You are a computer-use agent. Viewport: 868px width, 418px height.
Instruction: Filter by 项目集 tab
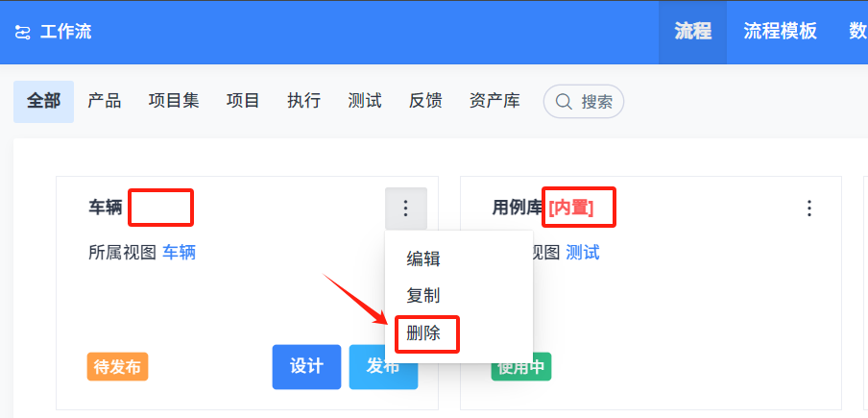pos(174,101)
